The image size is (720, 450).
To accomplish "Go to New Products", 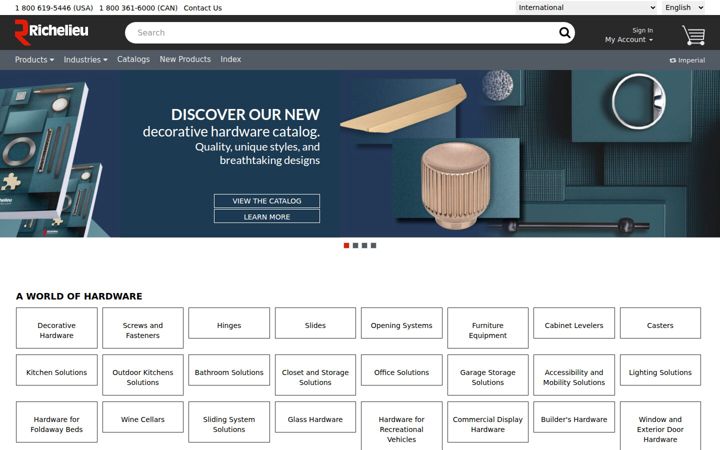I will click(185, 59).
